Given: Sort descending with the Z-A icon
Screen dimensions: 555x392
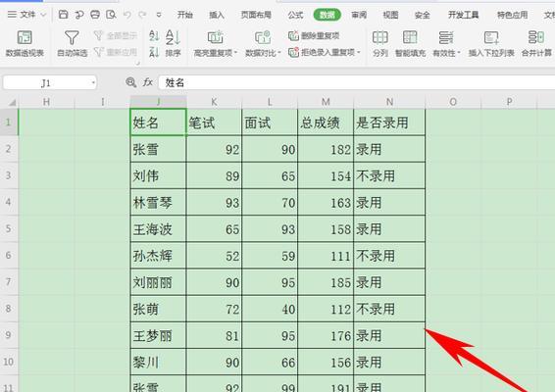Looking at the screenshot, I should [x=154, y=52].
